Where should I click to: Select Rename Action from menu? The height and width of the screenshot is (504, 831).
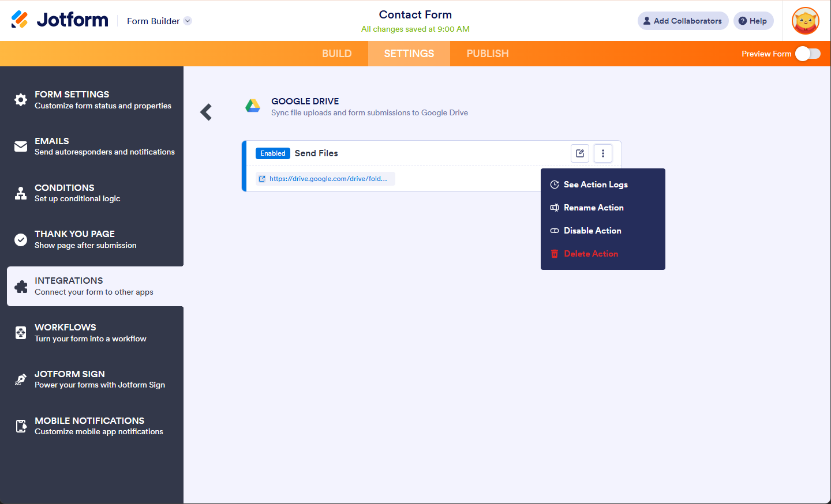tap(603, 208)
